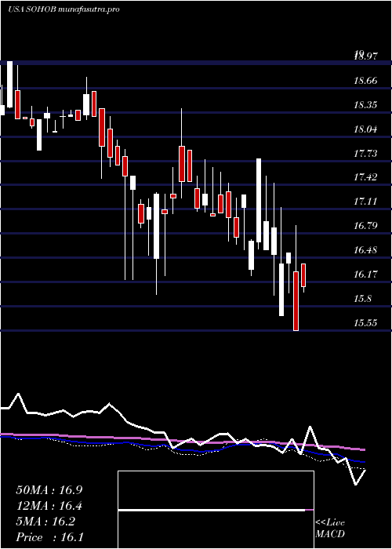The width and height of the screenshot is (392, 549).
Task: Select the 15.8 price axis label
Action: pos(363,299)
